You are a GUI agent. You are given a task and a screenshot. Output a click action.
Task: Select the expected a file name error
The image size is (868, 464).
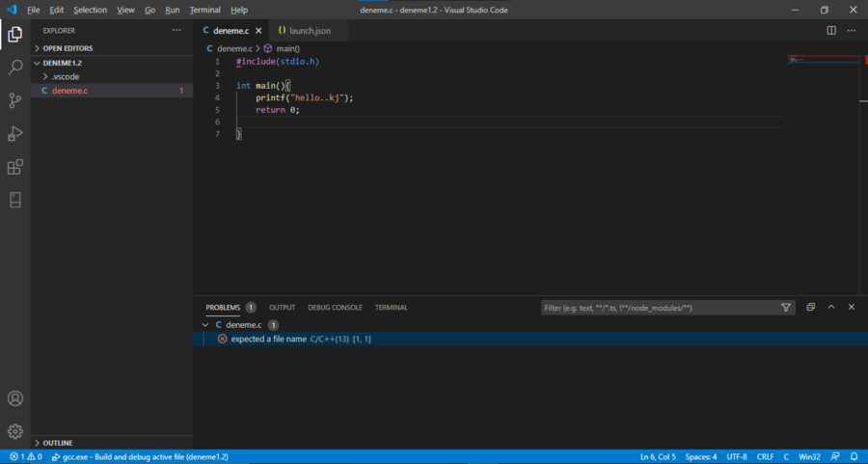pyautogui.click(x=530, y=339)
